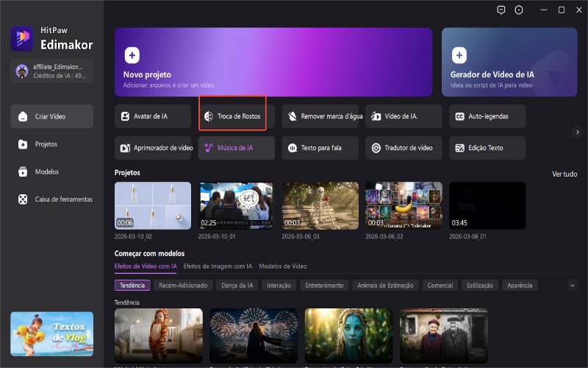Open the fireworks template thumbnail

coord(254,336)
